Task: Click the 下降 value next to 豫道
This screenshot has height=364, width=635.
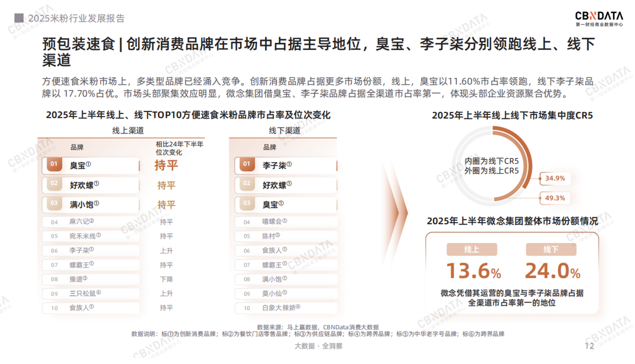Action: coord(166,279)
